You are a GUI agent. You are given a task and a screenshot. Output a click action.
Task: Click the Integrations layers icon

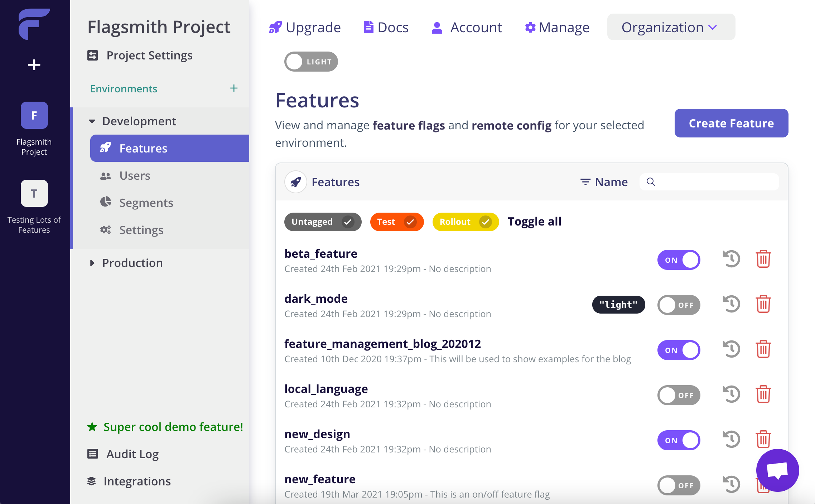[x=91, y=481]
